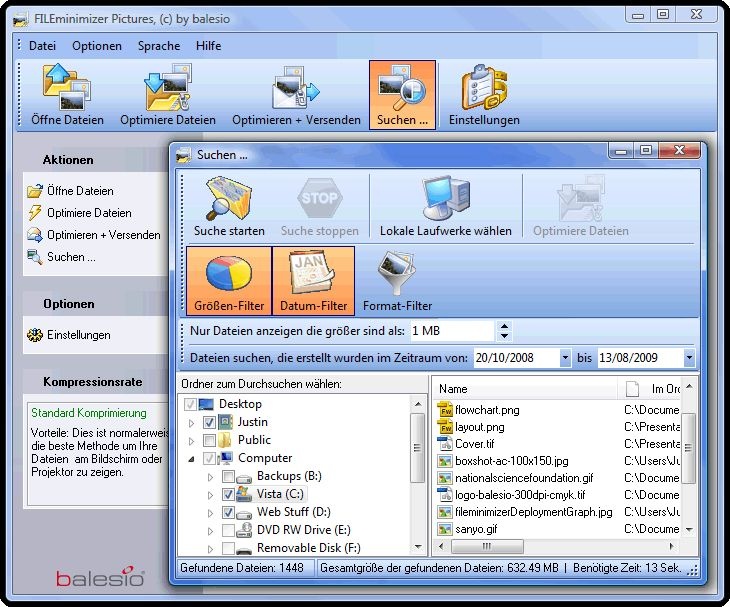
Task: Click the 1 MB size input field
Action: point(452,331)
